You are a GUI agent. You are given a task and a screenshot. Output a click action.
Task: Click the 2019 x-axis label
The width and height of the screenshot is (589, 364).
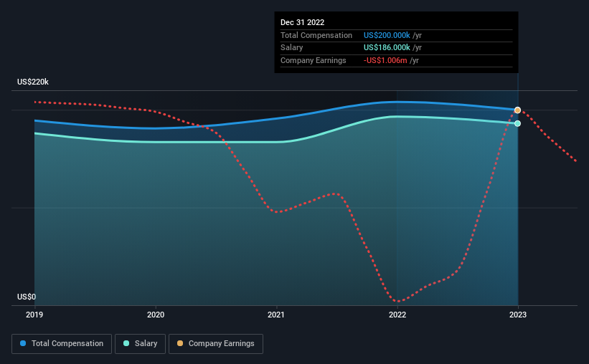tap(34, 315)
